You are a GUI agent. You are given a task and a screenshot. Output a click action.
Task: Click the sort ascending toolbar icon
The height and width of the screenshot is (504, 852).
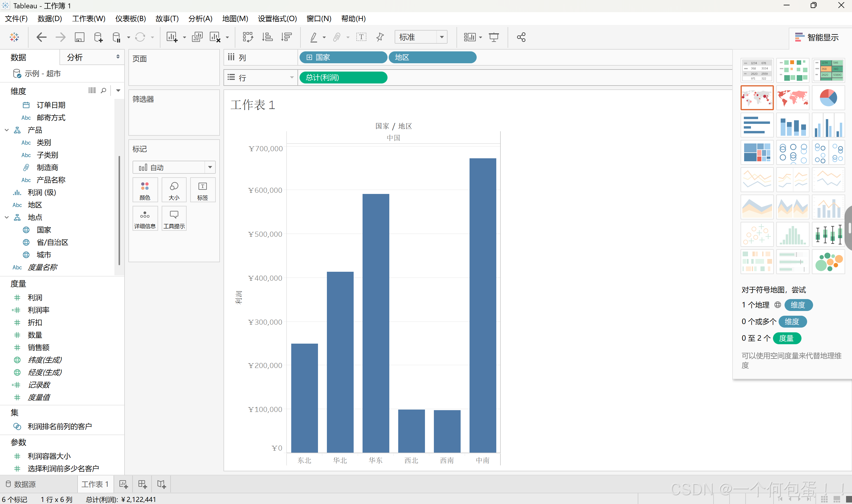[x=267, y=37]
